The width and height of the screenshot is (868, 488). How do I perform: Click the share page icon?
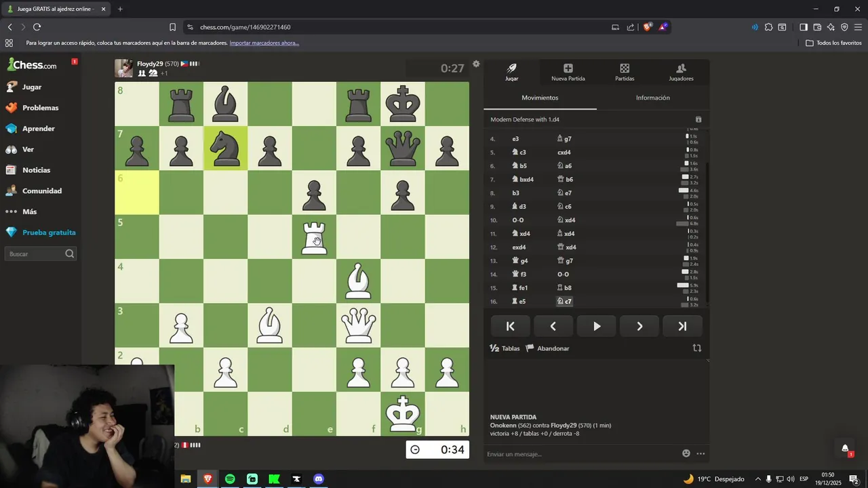coord(631,27)
